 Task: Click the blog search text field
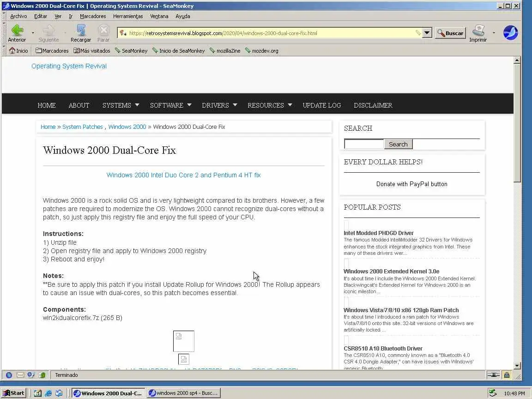click(x=364, y=144)
